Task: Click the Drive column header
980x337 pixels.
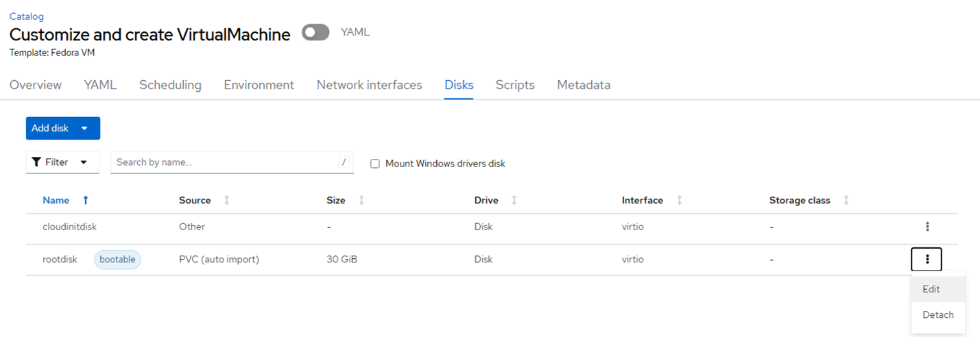Action: coord(486,200)
